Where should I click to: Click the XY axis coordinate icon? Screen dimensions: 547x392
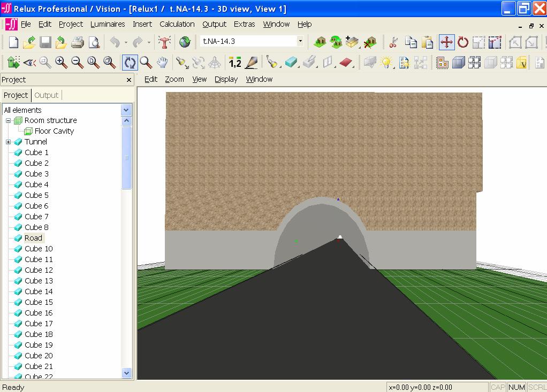click(13, 63)
